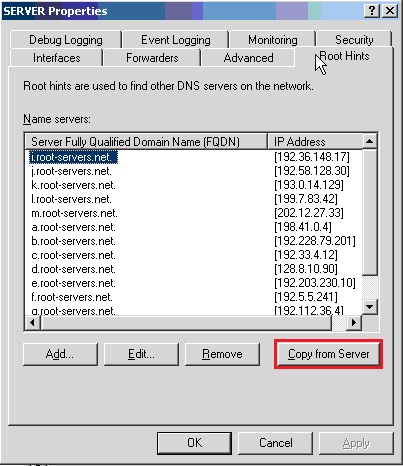The height and width of the screenshot is (466, 403).
Task: Click the horizontal scroll right arrow
Action: click(354, 323)
